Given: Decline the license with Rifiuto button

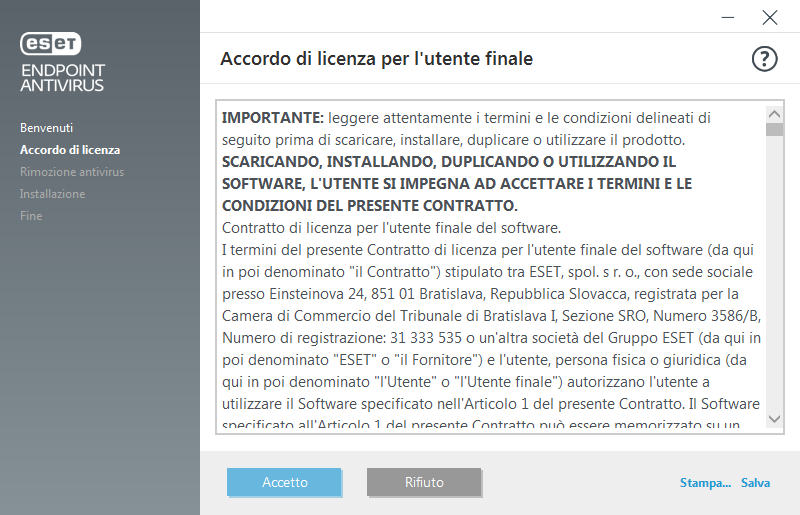Looking at the screenshot, I should pos(424,482).
